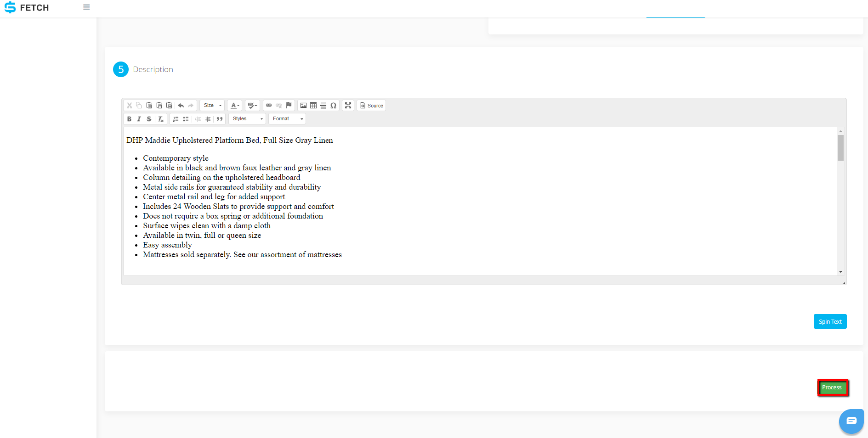Redo the last edit
Image resolution: width=868 pixels, height=438 pixels.
click(x=191, y=106)
